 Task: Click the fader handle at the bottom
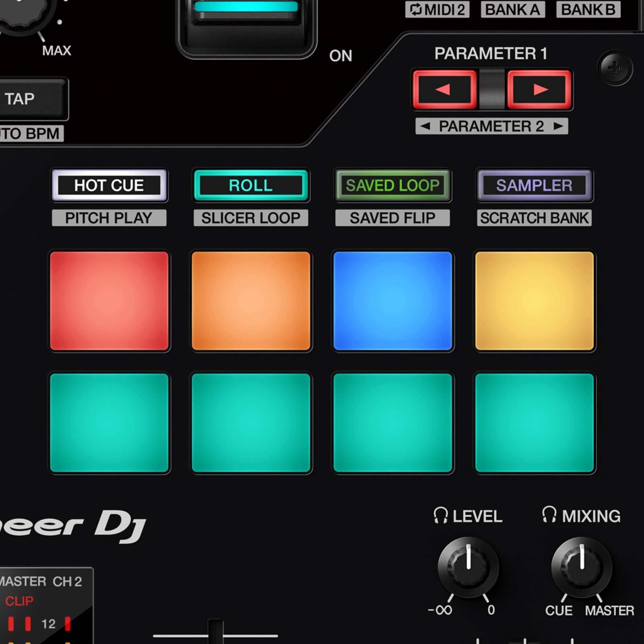(215, 632)
